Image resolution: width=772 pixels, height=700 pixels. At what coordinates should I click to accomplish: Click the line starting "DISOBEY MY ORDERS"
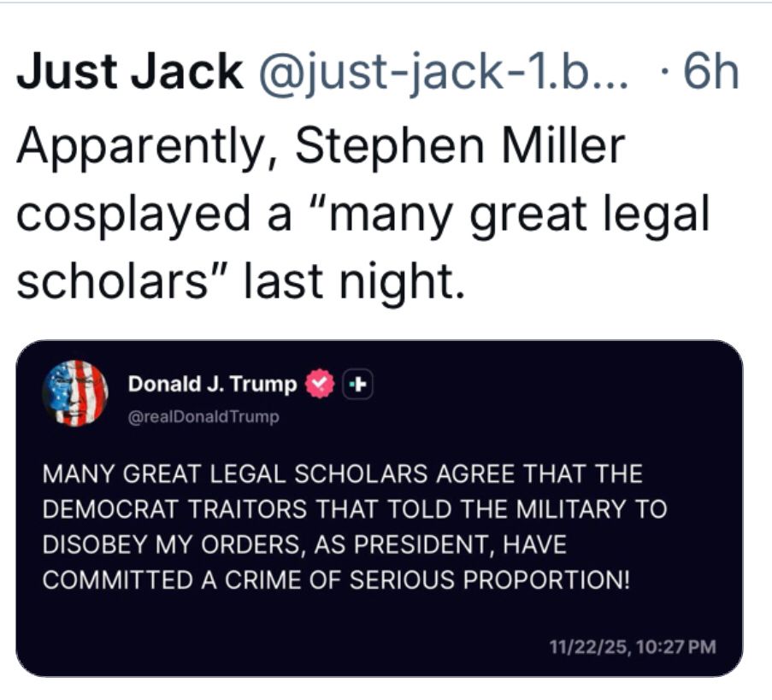[304, 544]
